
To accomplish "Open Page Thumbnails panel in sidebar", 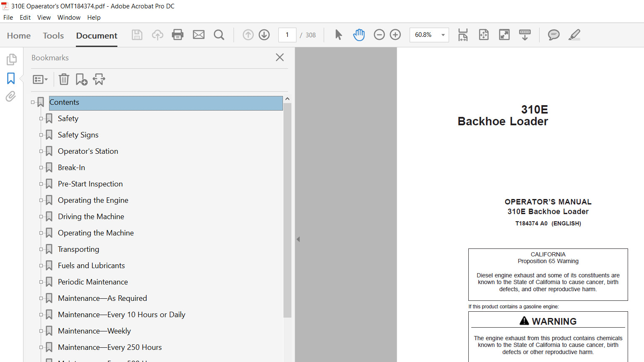I will (11, 59).
